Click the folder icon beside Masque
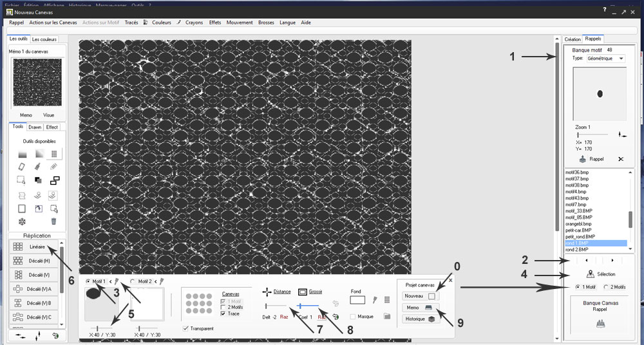The width and height of the screenshot is (644, 345). (387, 316)
